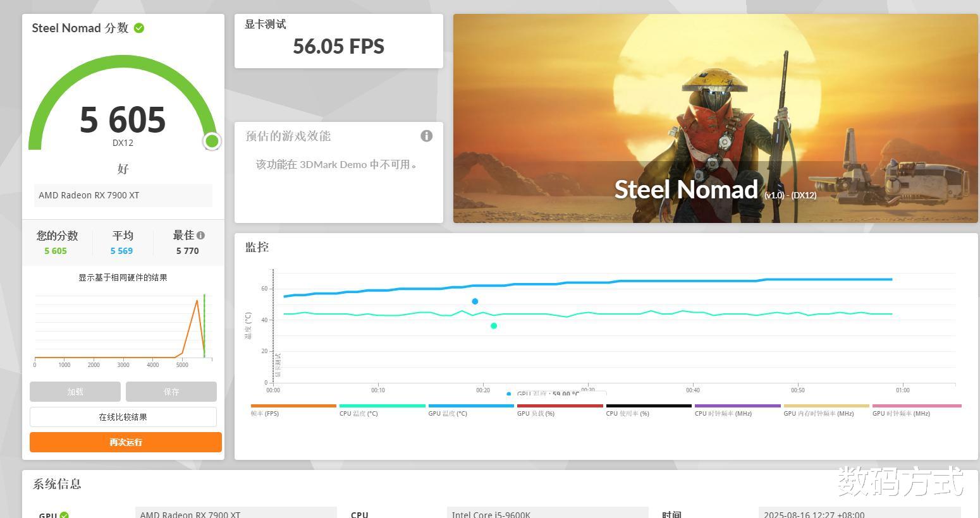Viewport: 980px width, 518px height.
Task: Click the 加载 button
Action: pyautogui.click(x=75, y=392)
